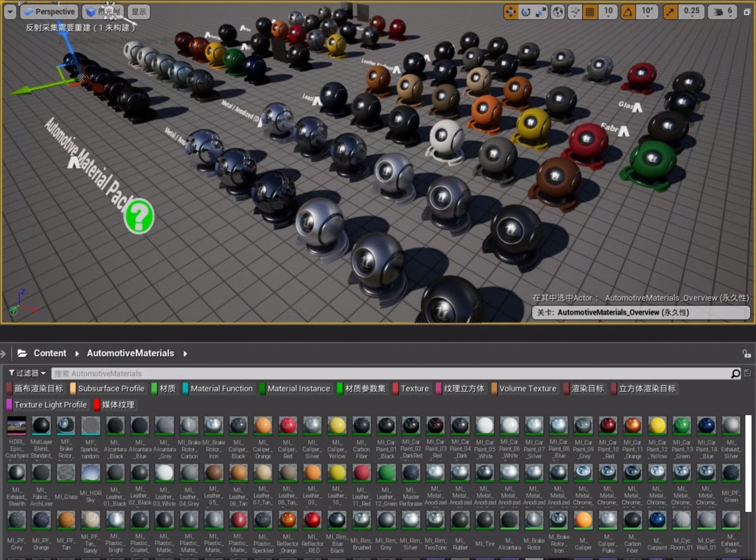Toggle 媒体纹理 filter

click(x=114, y=405)
